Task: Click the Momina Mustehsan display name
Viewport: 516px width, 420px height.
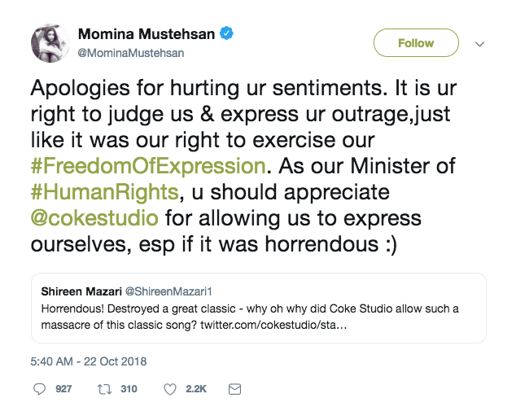Action: pos(145,34)
